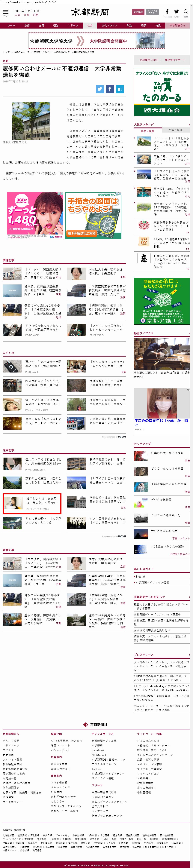193x868 pixels.
Task: Expand 動画ライブラリ section arrow
Action: (189, 334)
